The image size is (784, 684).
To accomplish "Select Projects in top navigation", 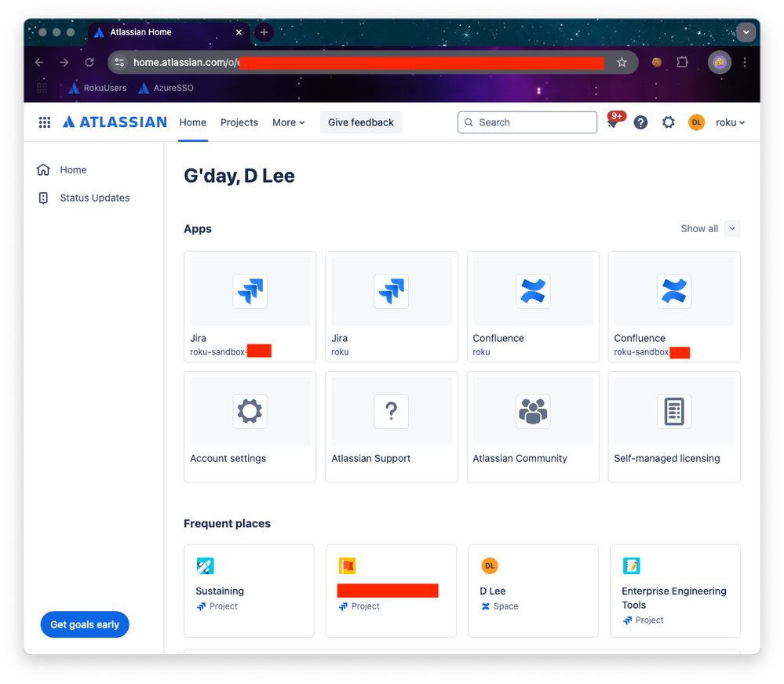I will pyautogui.click(x=239, y=122).
